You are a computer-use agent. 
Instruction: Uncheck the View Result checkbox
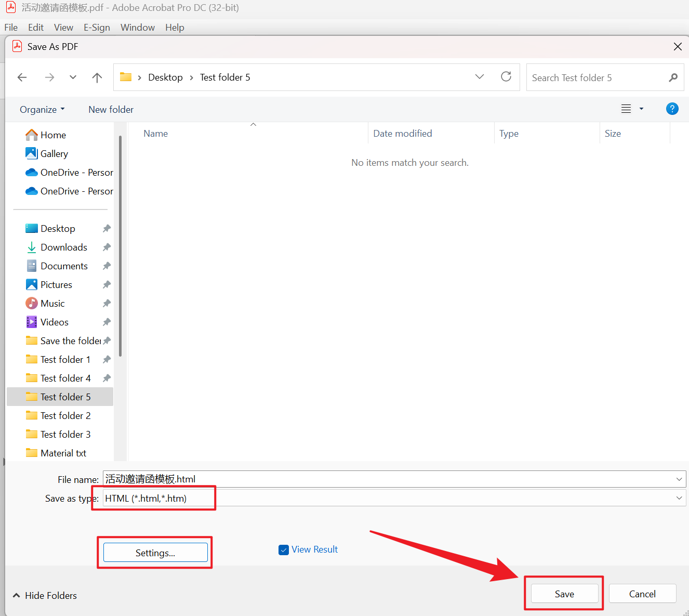284,550
